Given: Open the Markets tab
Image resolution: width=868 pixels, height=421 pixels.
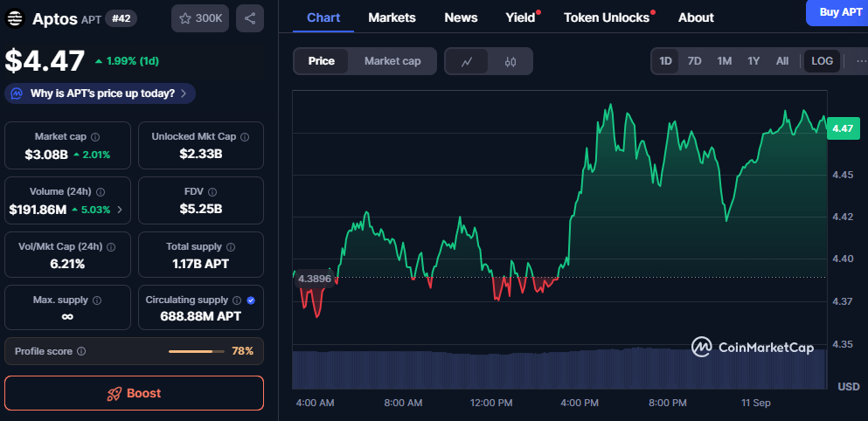Looking at the screenshot, I should (x=392, y=17).
